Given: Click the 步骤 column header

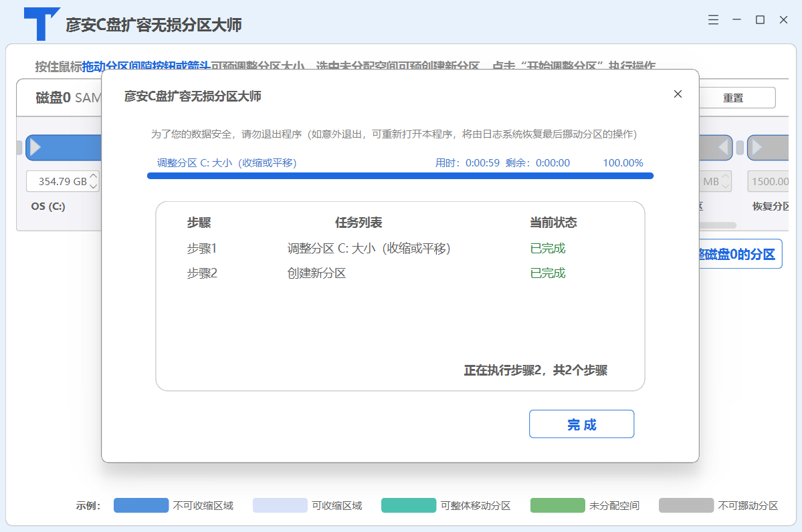Looking at the screenshot, I should coord(199,223).
